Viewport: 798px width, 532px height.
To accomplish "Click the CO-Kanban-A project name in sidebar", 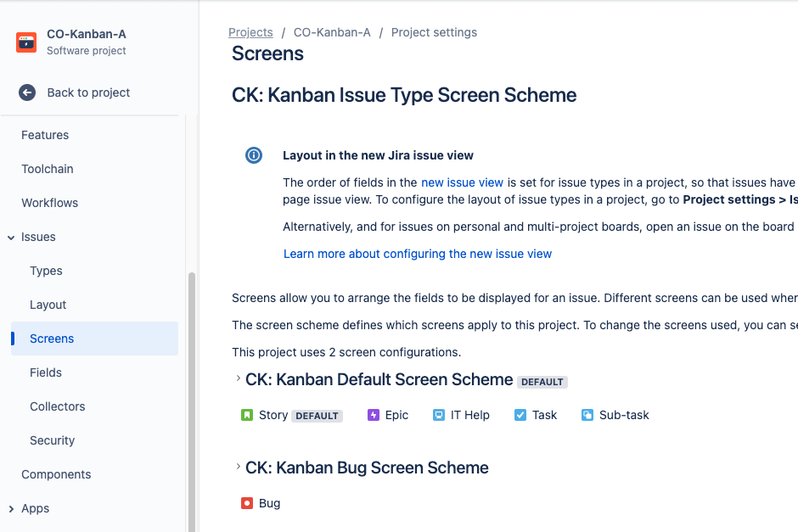I will click(x=87, y=34).
